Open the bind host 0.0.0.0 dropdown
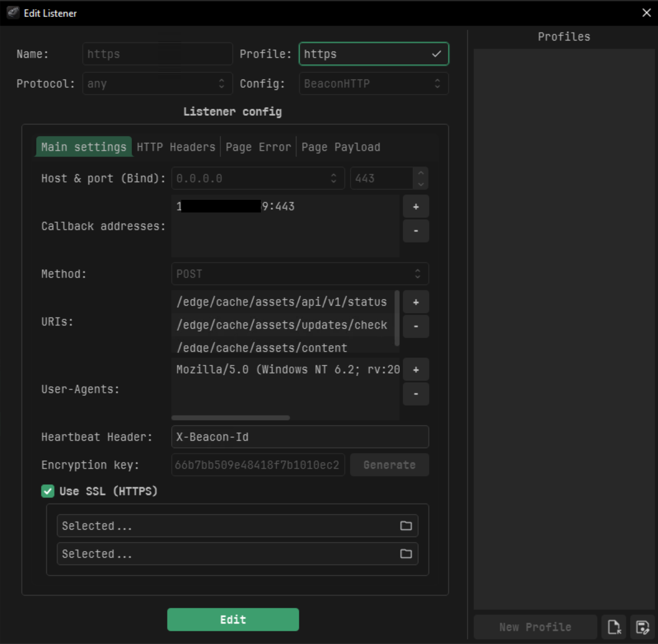 [x=258, y=178]
